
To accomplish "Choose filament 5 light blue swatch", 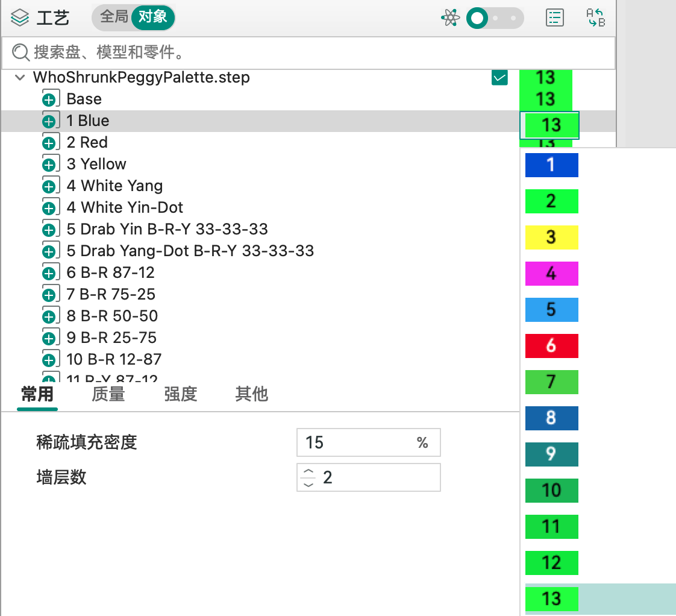I will (x=551, y=310).
